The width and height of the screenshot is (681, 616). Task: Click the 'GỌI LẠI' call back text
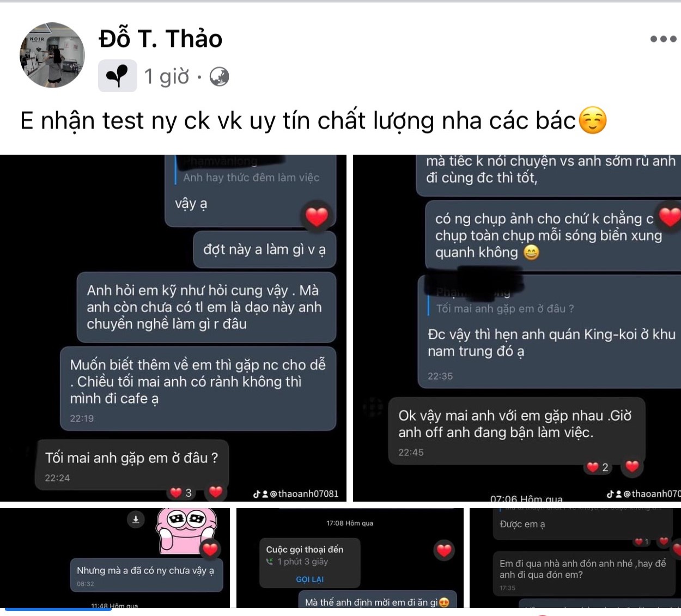coord(309,580)
